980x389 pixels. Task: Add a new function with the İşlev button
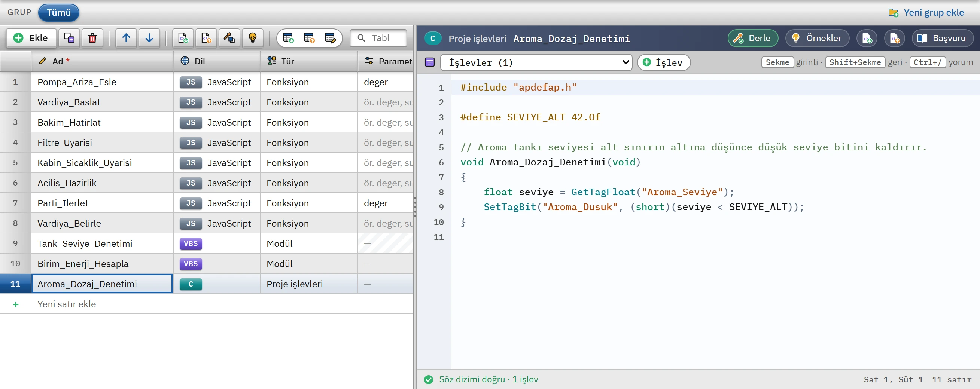coord(663,62)
